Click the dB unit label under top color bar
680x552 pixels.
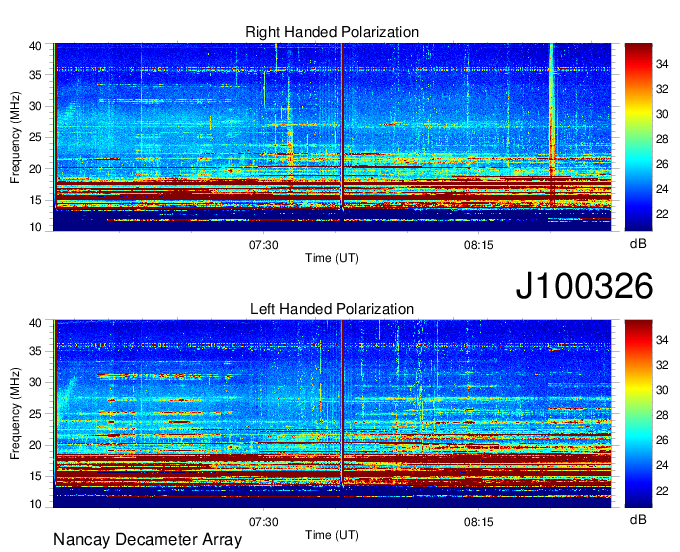point(638,244)
